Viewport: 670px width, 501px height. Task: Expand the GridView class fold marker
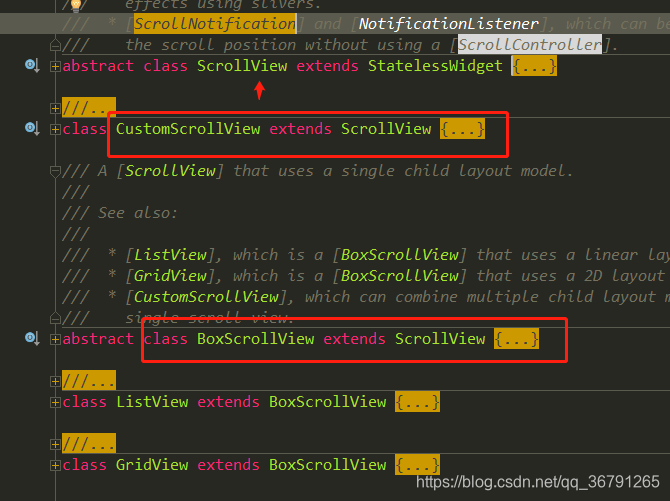pos(55,465)
